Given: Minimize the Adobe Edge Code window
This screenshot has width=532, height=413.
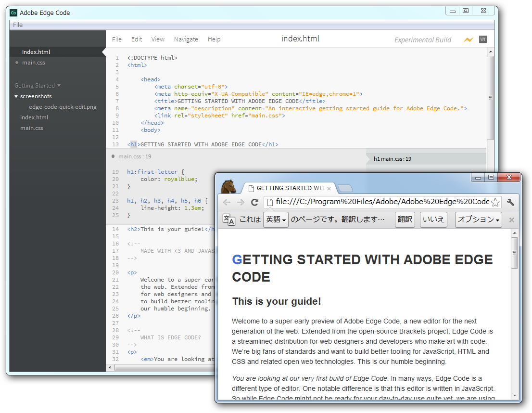Looking at the screenshot, I should (452, 11).
